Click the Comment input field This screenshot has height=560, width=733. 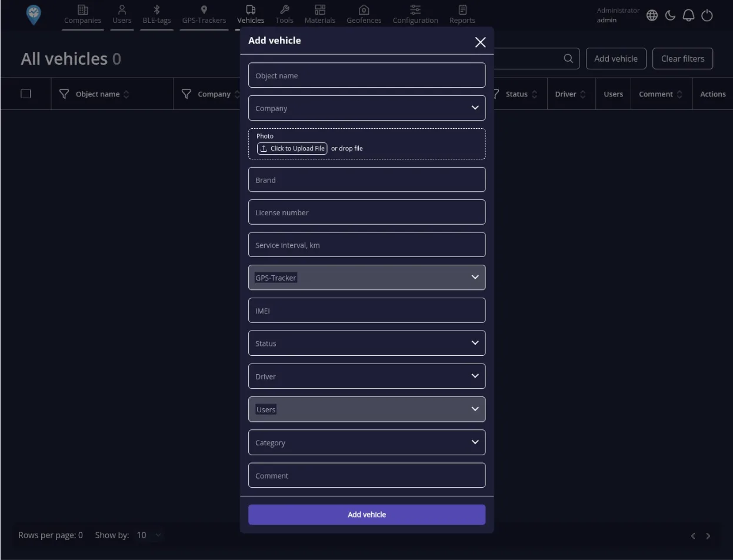pos(366,475)
